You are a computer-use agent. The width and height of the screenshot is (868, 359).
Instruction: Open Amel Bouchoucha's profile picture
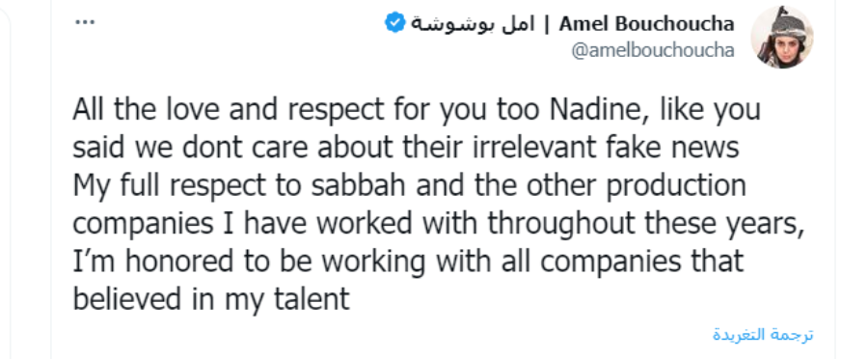(781, 37)
